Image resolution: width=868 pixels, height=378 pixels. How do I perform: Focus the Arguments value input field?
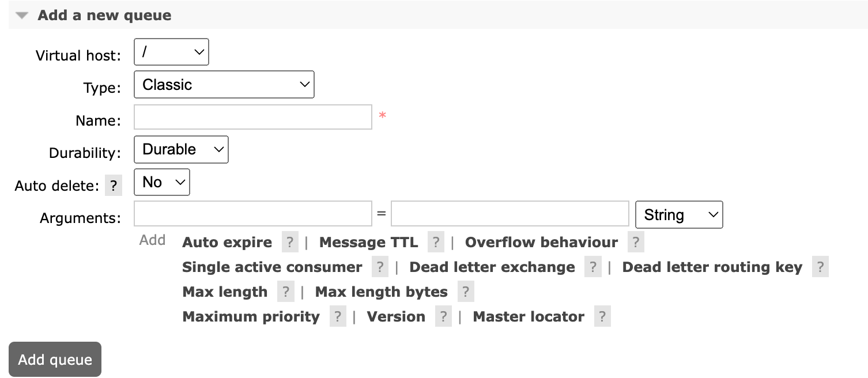coord(510,214)
